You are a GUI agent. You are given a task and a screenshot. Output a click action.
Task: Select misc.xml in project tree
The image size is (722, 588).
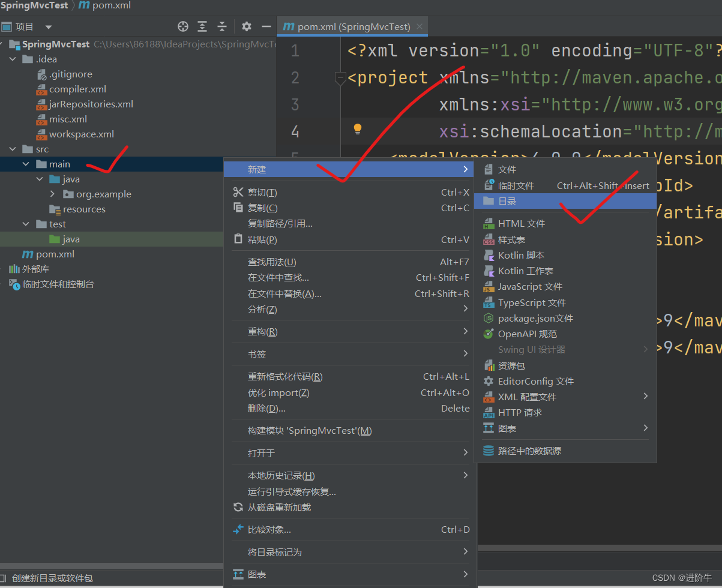(x=62, y=119)
